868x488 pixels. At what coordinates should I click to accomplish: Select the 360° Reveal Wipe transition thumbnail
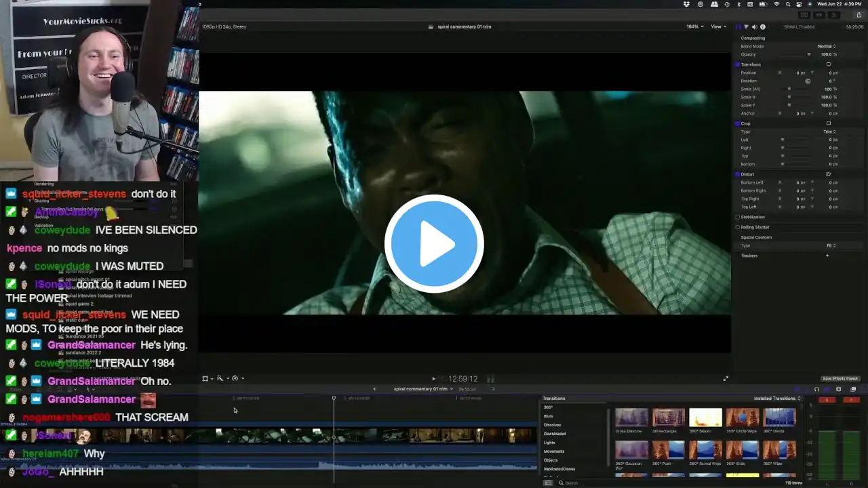pyautogui.click(x=705, y=450)
